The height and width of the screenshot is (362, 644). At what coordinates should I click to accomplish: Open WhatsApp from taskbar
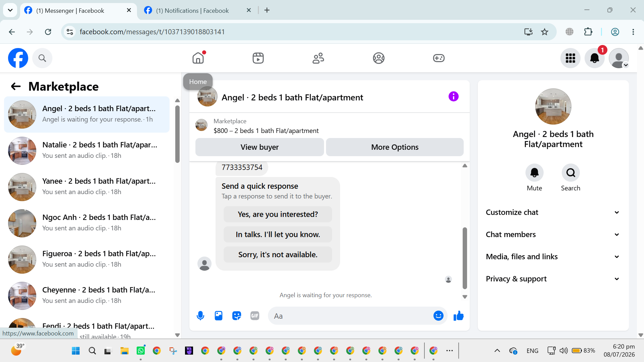click(141, 351)
